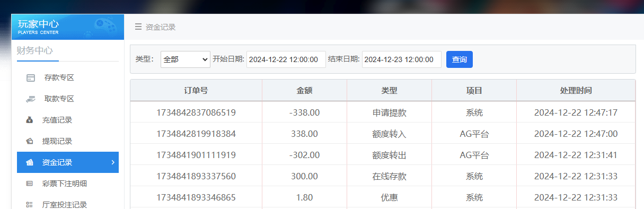Click the 存款专区 card icon
The height and width of the screenshot is (209, 644).
[x=31, y=78]
